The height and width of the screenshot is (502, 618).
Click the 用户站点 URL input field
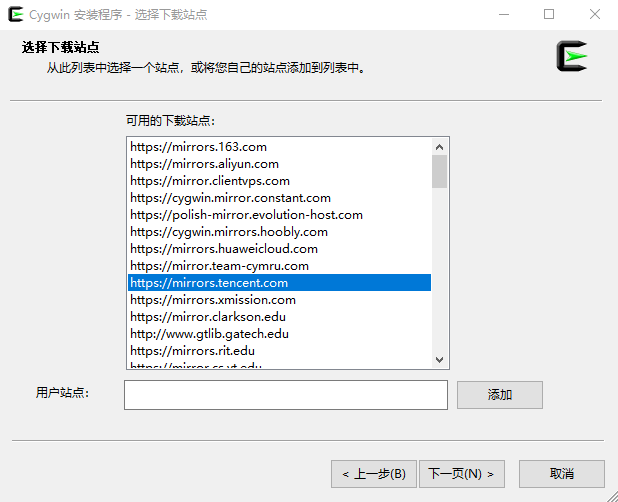(x=285, y=395)
